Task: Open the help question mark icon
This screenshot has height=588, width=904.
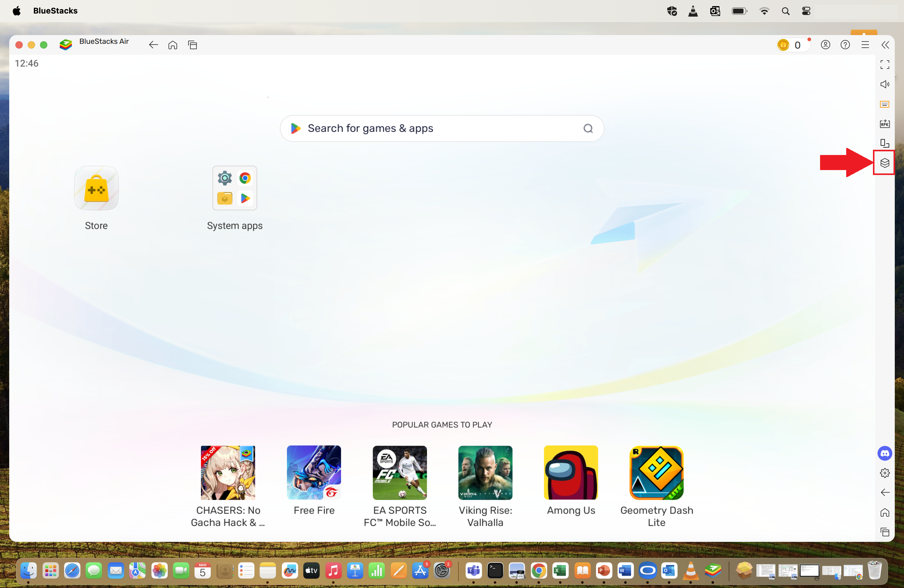Action: [845, 45]
